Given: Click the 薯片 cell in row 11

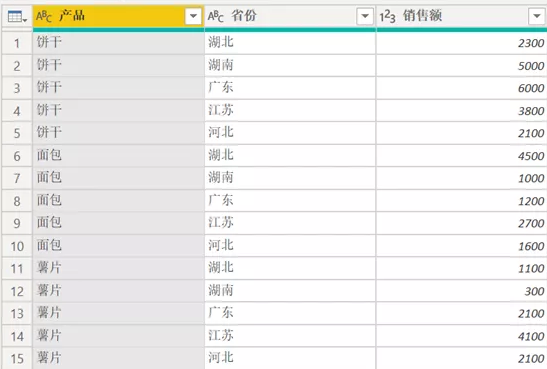Looking at the screenshot, I should pos(118,269).
